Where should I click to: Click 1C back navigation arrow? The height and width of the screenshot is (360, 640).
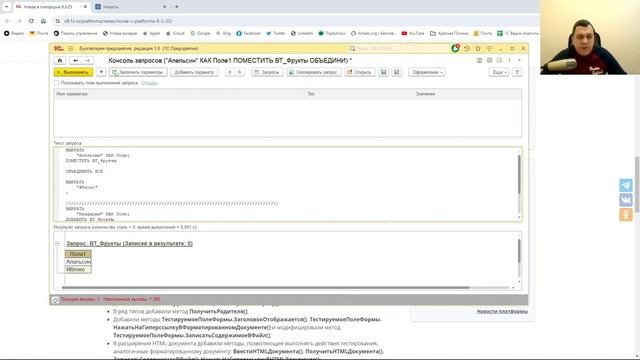(x=76, y=60)
